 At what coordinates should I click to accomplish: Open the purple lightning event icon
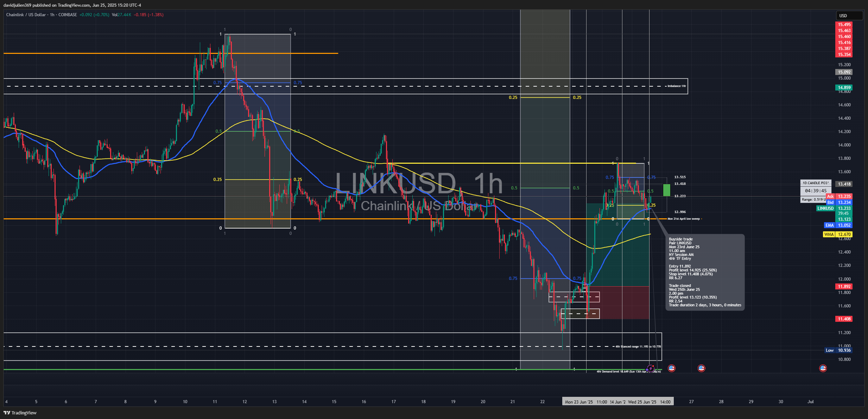(650, 368)
